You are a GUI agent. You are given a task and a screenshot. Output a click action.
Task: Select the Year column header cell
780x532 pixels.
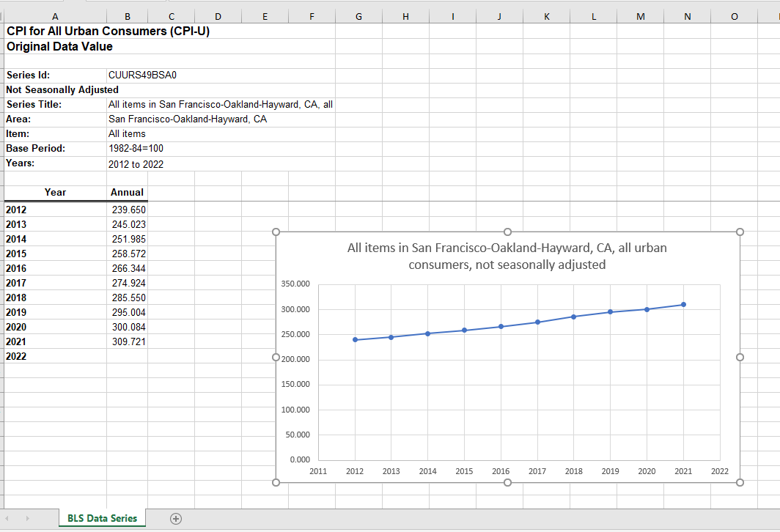(55, 192)
